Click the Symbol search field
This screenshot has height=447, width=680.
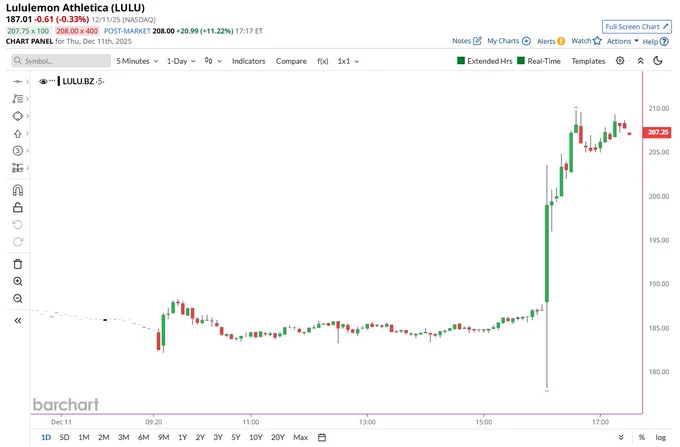pos(61,61)
